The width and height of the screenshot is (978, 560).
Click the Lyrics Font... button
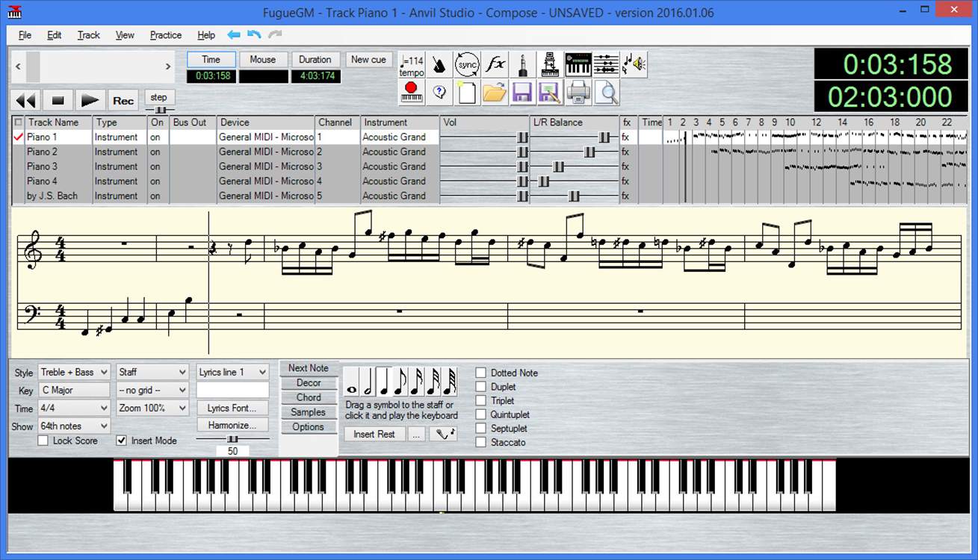click(x=233, y=408)
